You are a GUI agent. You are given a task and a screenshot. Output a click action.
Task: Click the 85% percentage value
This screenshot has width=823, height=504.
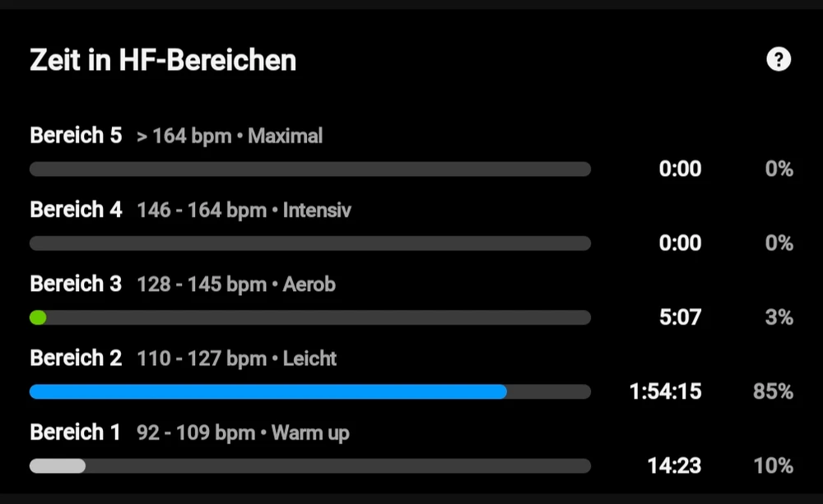point(773,391)
